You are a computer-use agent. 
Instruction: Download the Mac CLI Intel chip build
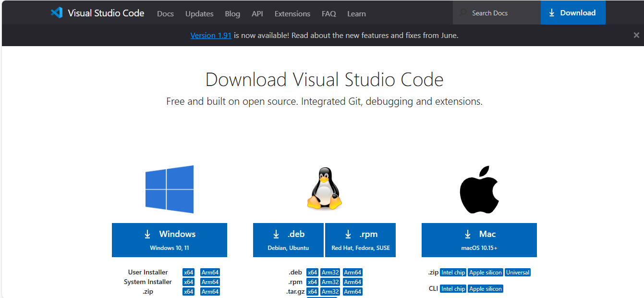(x=453, y=289)
